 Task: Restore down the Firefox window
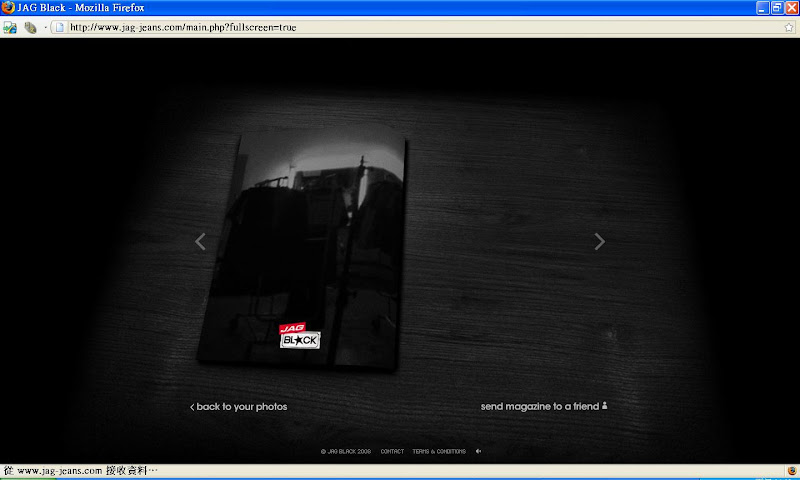(x=777, y=8)
